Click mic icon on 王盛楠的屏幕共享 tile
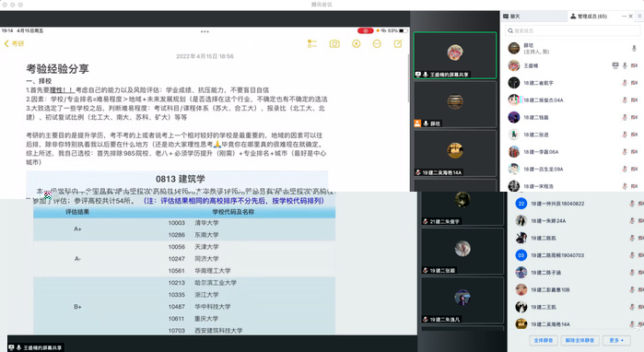This screenshot has width=644, height=352. click(426, 75)
